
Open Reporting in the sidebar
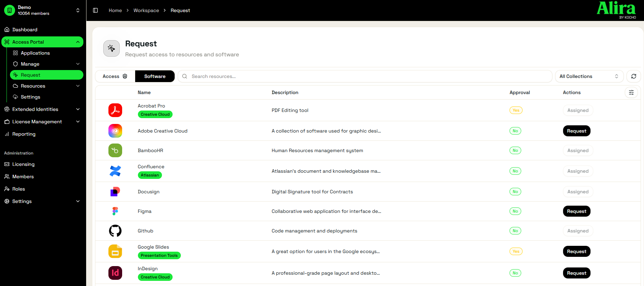tap(43, 134)
